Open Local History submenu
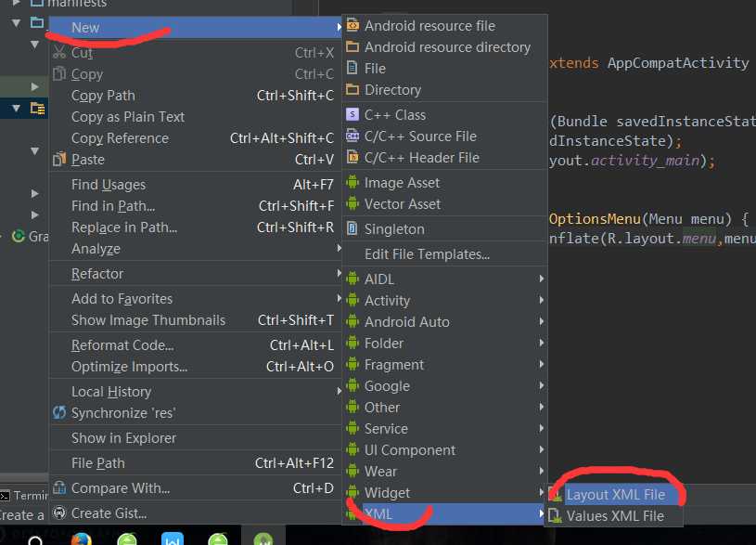The width and height of the screenshot is (756, 545). 196,392
